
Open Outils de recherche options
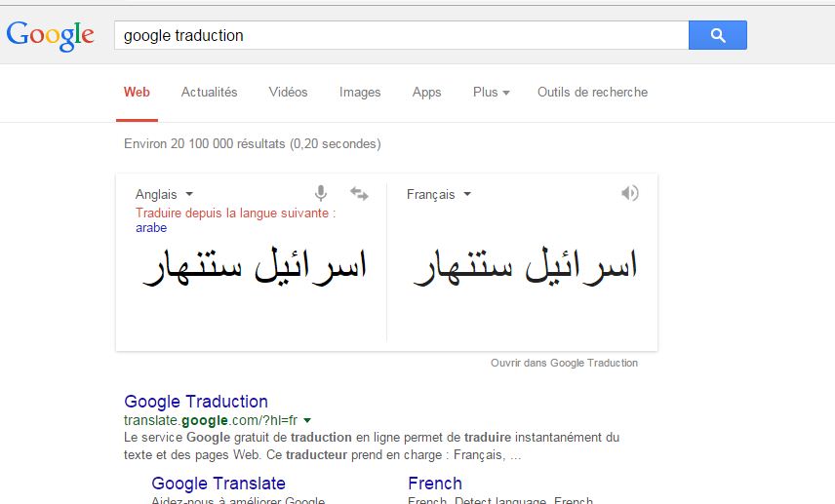592,92
